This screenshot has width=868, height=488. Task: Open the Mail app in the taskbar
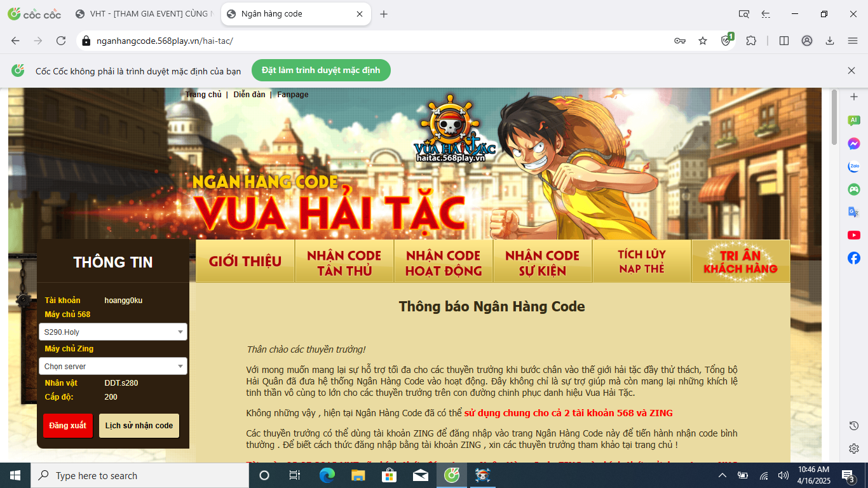421,475
